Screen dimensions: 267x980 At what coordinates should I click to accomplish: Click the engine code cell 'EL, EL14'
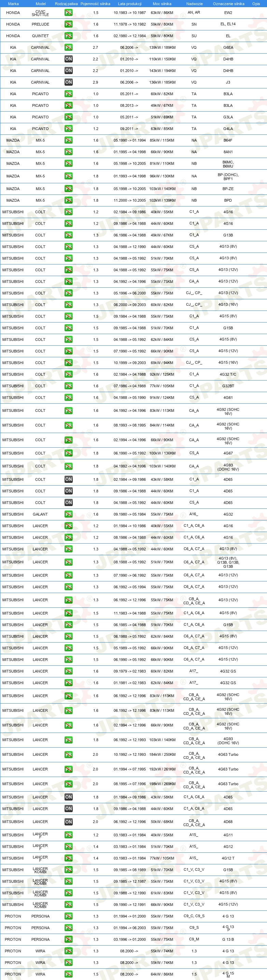pos(228,24)
